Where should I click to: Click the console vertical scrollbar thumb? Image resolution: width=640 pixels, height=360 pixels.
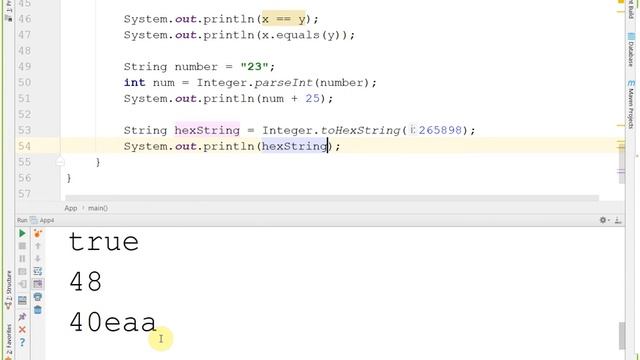(x=622, y=336)
